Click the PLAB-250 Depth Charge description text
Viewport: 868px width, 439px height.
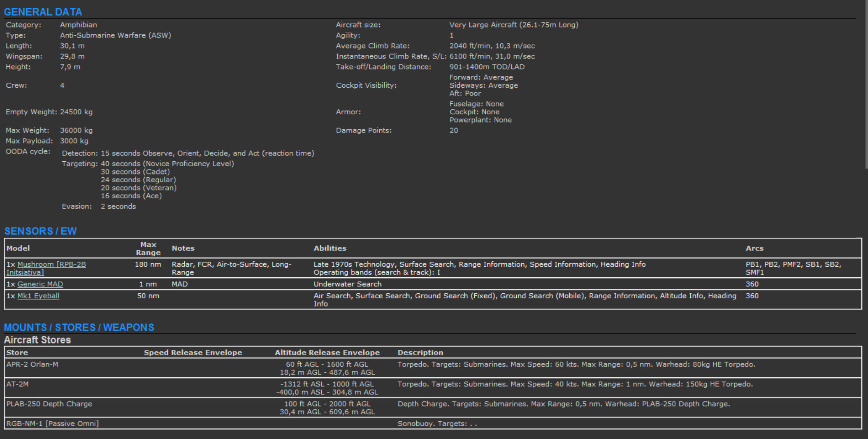tap(564, 404)
